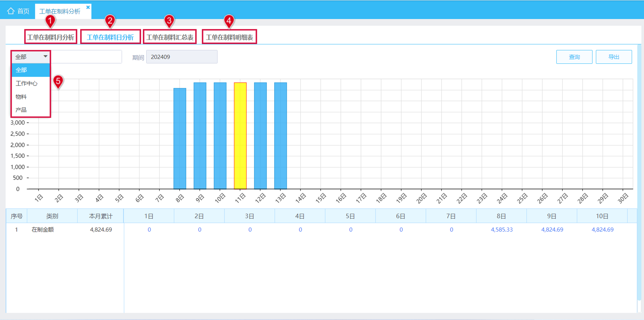The image size is (644, 320).
Task: Select the 8日 bar in the chart
Action: point(180,139)
